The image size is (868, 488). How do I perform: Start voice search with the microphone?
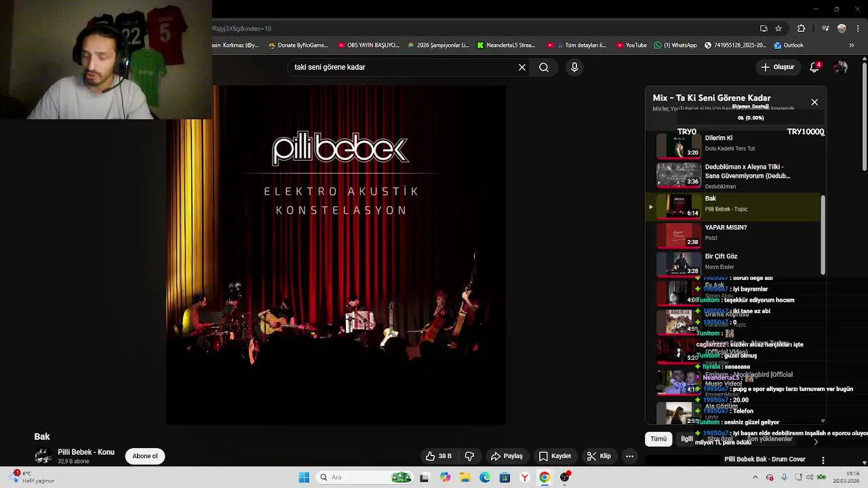click(574, 67)
